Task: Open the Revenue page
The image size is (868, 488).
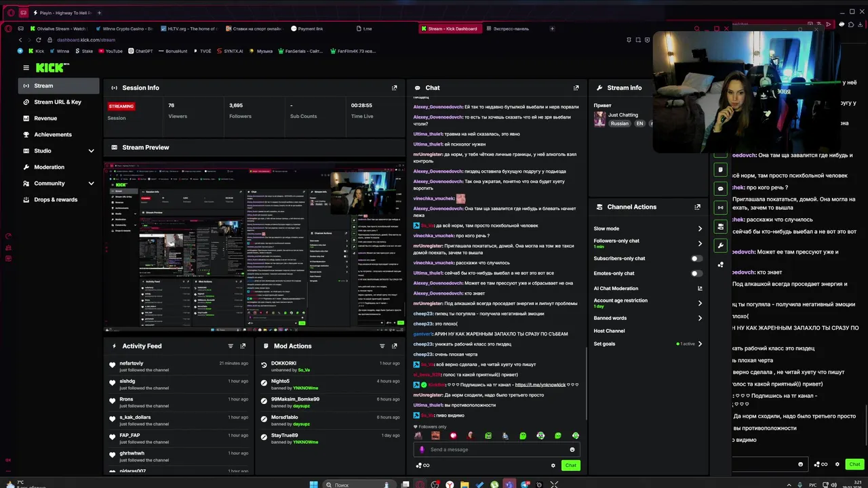Action: pos(59,118)
